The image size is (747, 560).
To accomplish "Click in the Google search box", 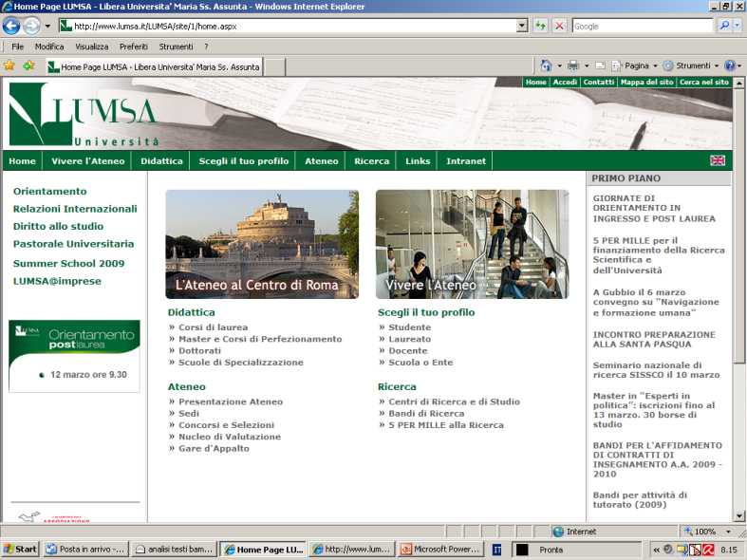I will pos(643,27).
